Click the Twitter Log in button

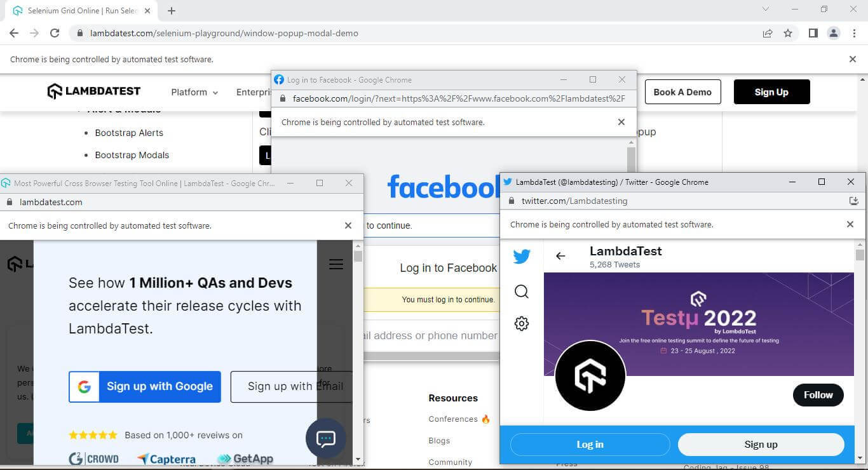click(590, 445)
